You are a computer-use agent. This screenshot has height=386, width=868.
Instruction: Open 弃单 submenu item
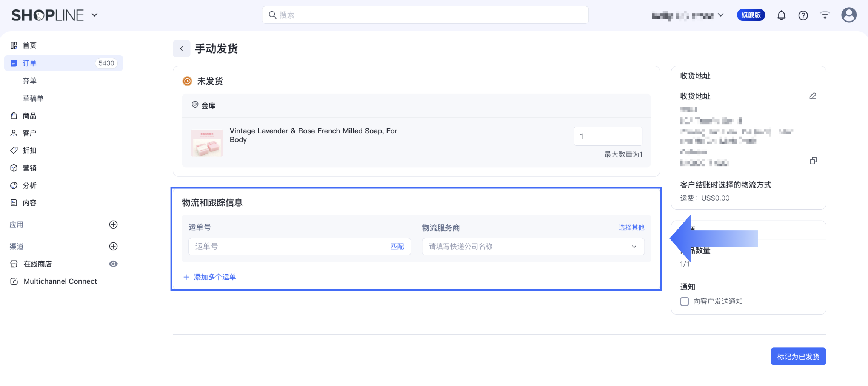(29, 81)
